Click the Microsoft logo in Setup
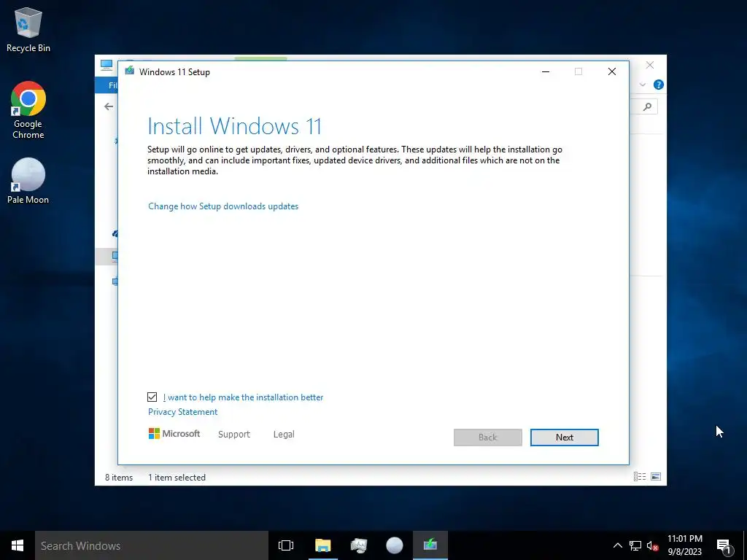The image size is (747, 560). (174, 433)
